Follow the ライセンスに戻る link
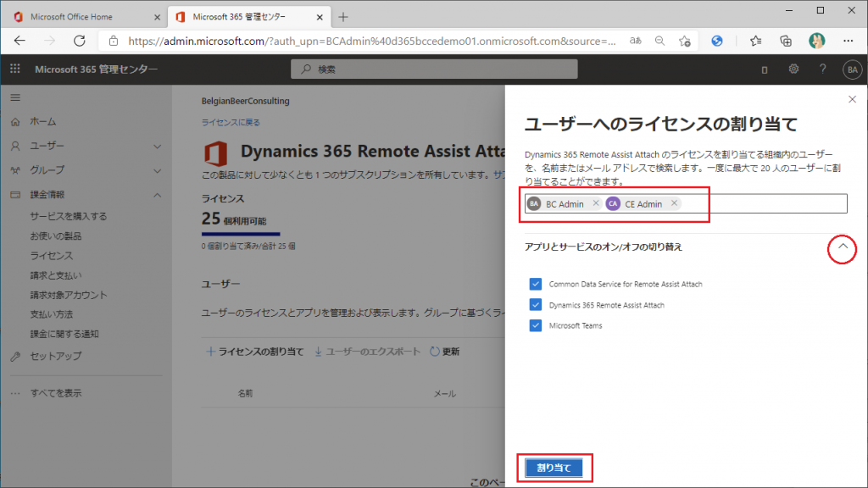868x488 pixels. tap(231, 122)
